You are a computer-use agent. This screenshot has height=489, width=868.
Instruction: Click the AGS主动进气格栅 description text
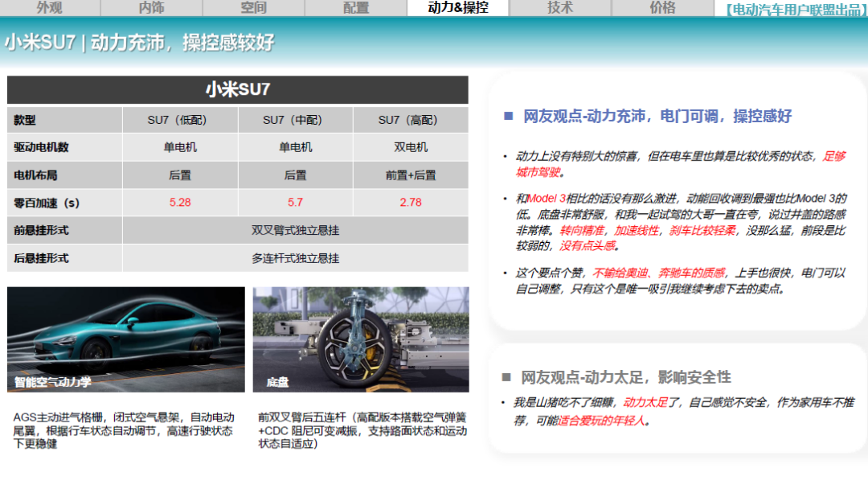[x=124, y=430]
